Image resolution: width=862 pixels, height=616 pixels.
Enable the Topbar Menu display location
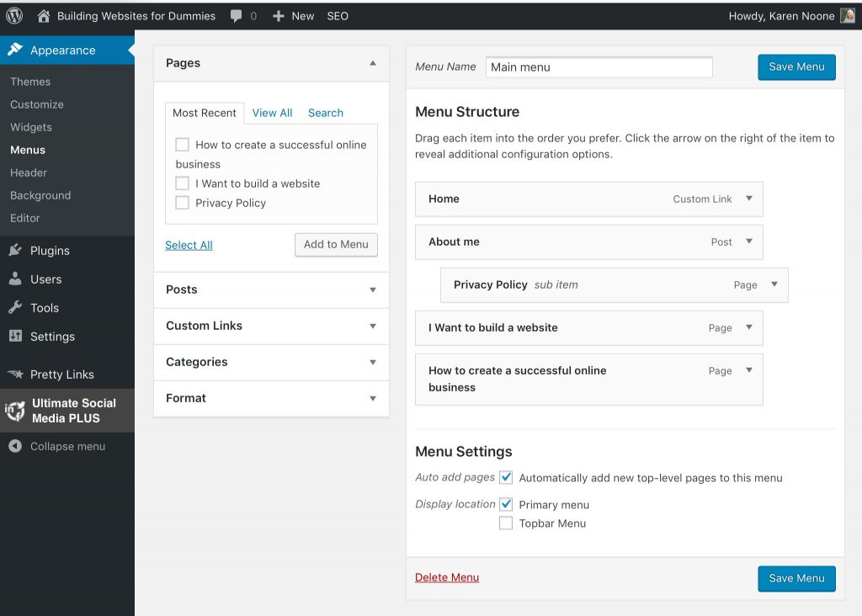pyautogui.click(x=506, y=523)
